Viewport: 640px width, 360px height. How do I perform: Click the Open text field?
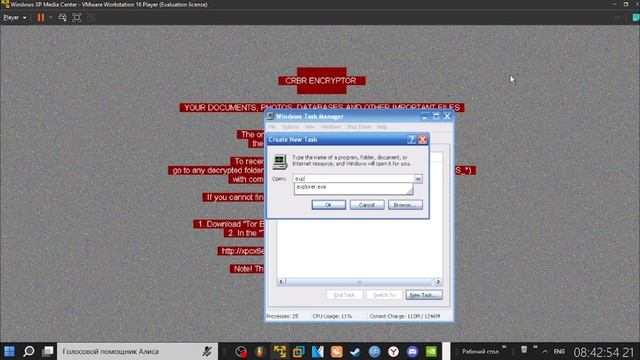click(x=353, y=179)
